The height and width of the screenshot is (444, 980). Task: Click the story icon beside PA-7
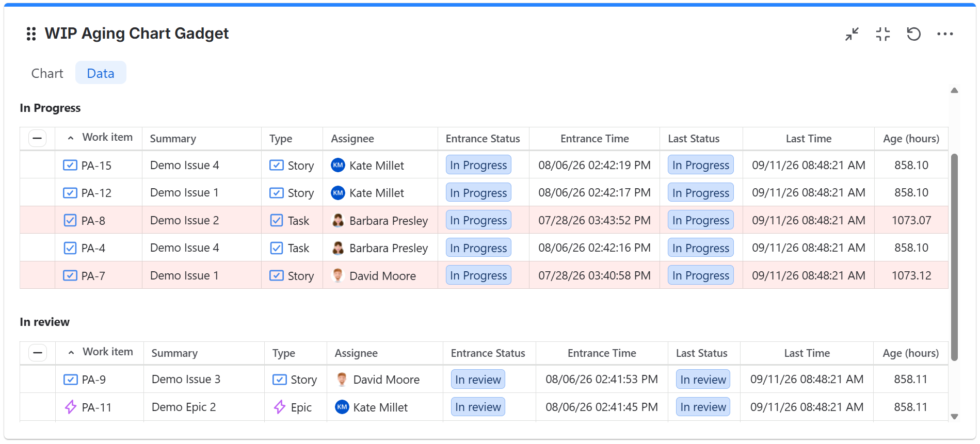pyautogui.click(x=70, y=275)
